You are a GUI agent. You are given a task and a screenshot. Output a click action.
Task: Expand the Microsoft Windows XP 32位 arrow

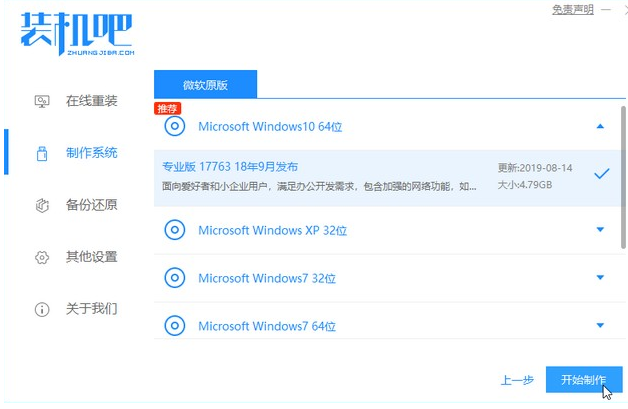click(600, 230)
